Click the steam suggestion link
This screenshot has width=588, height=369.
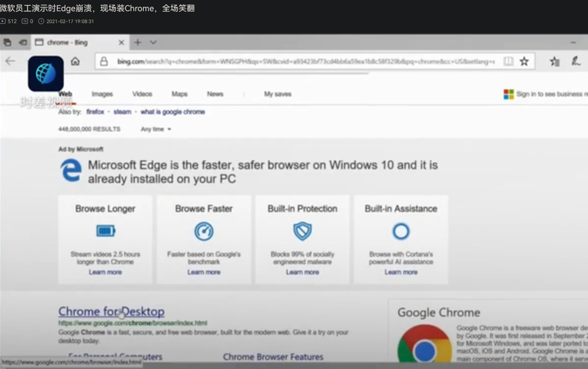point(122,111)
